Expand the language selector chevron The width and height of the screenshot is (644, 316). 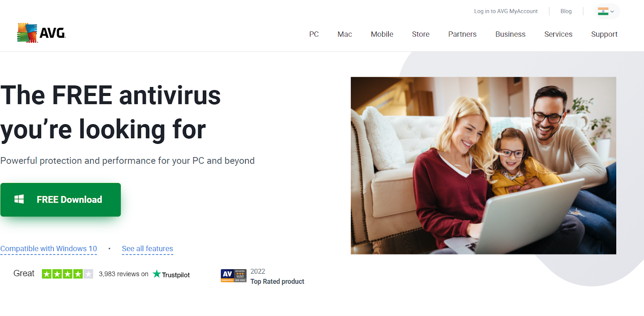(x=612, y=12)
